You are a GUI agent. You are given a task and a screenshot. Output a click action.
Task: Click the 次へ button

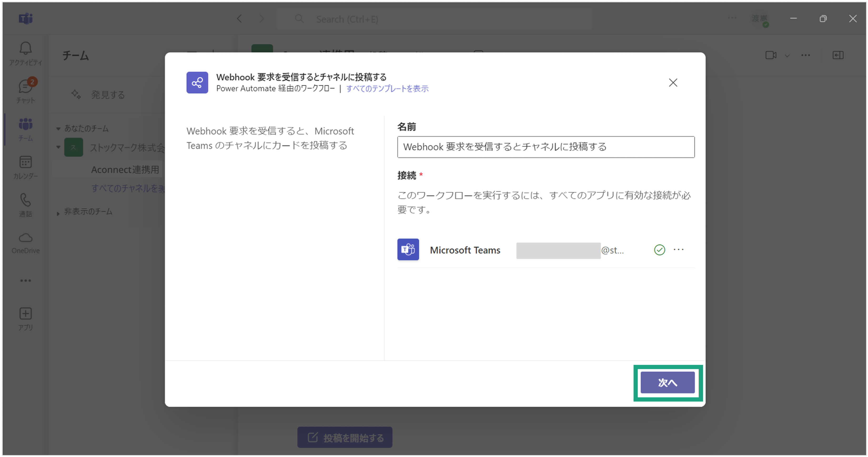coord(667,383)
